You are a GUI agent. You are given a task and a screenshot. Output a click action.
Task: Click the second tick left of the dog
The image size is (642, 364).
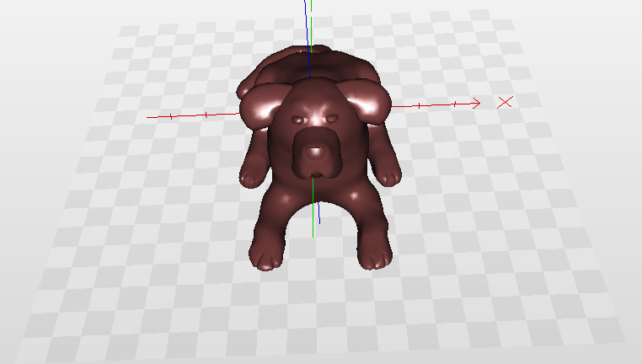click(x=206, y=115)
